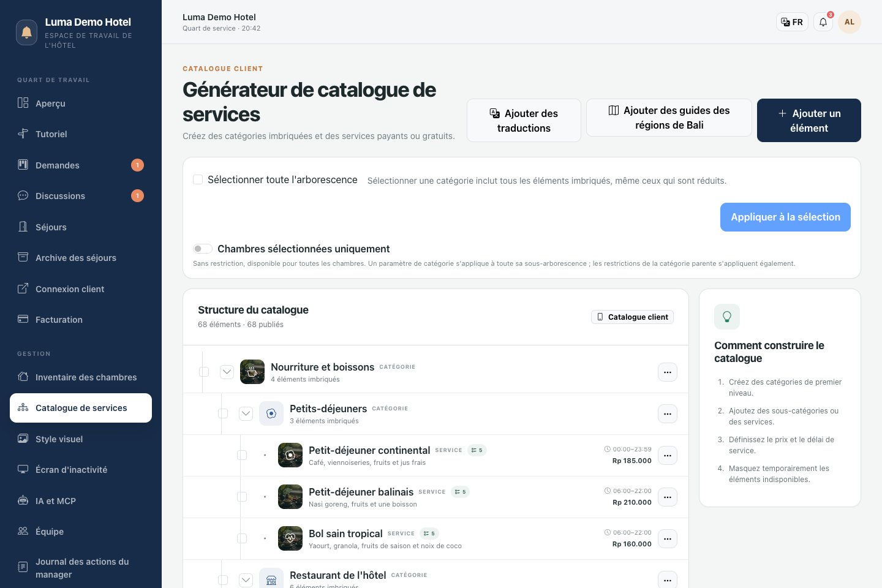The width and height of the screenshot is (882, 588).
Task: Click options count badge on Petit-déjeuner continental
Action: [477, 450]
